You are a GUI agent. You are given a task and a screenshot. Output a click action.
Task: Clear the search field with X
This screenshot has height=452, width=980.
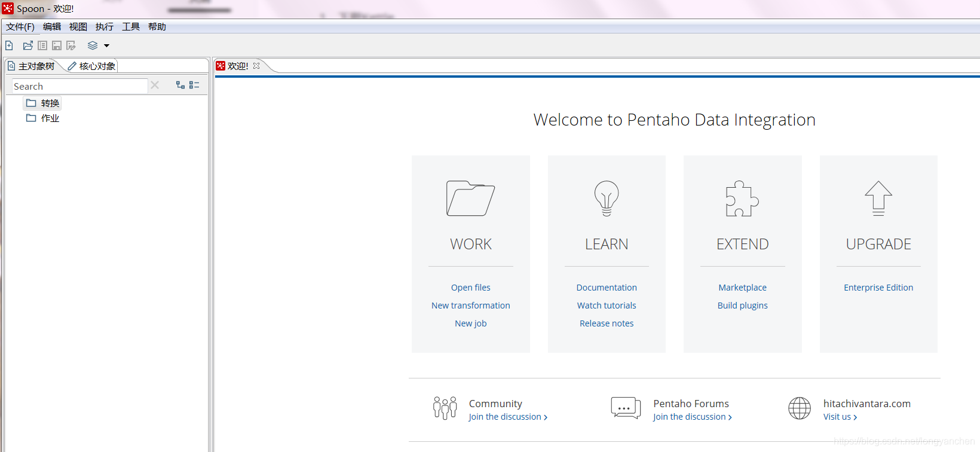click(155, 85)
